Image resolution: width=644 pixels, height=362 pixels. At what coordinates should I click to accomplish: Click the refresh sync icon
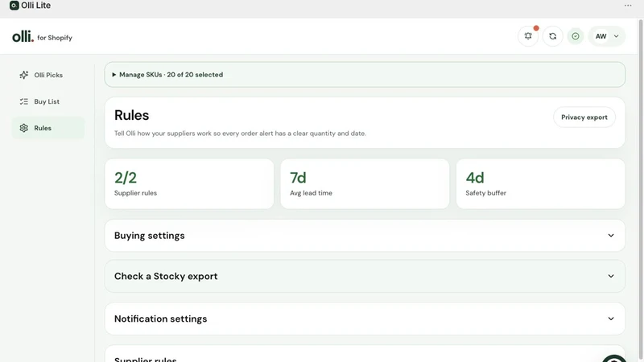[553, 36]
